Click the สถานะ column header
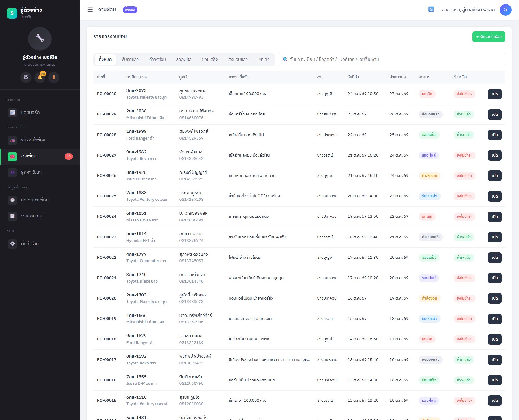The image size is (519, 420). (x=424, y=77)
